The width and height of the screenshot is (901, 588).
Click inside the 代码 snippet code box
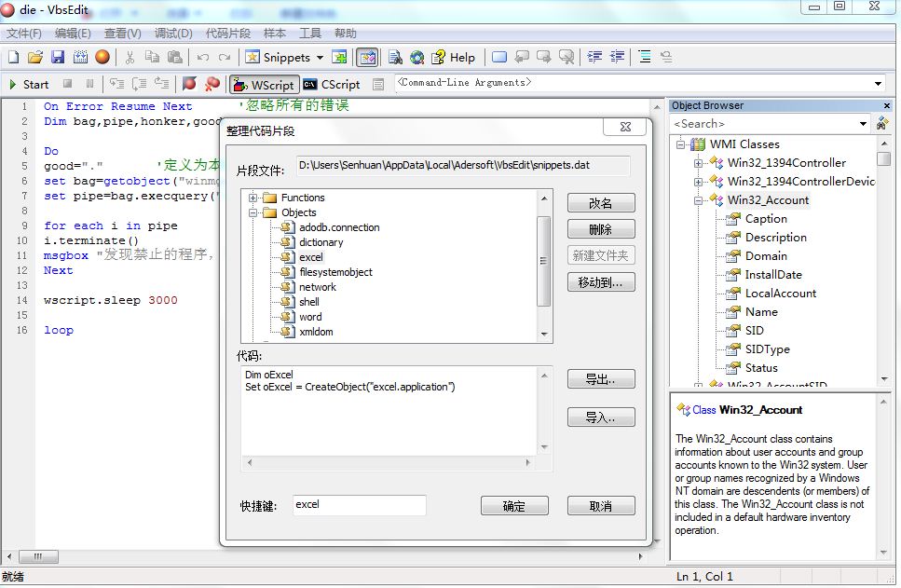pyautogui.click(x=389, y=412)
